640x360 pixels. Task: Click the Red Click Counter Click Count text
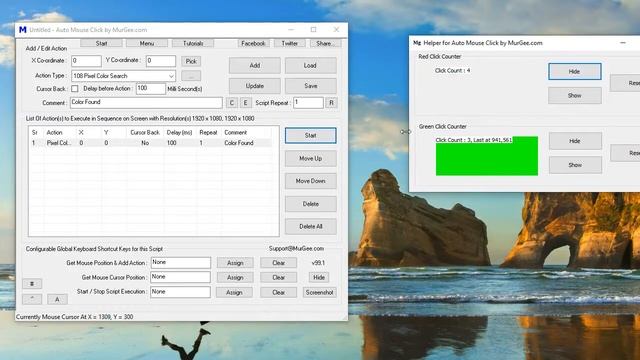(x=452, y=71)
